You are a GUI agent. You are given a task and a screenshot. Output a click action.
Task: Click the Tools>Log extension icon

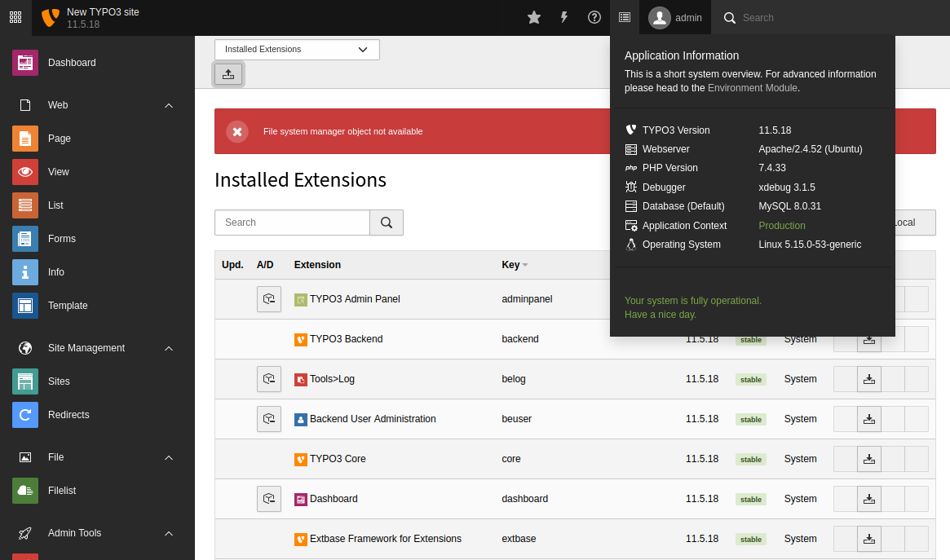click(301, 380)
